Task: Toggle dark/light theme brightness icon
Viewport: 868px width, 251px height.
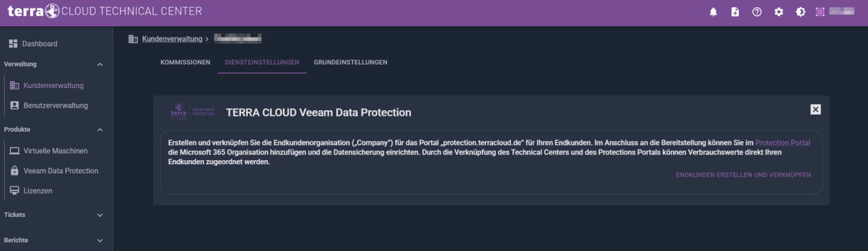Action: coord(801,12)
